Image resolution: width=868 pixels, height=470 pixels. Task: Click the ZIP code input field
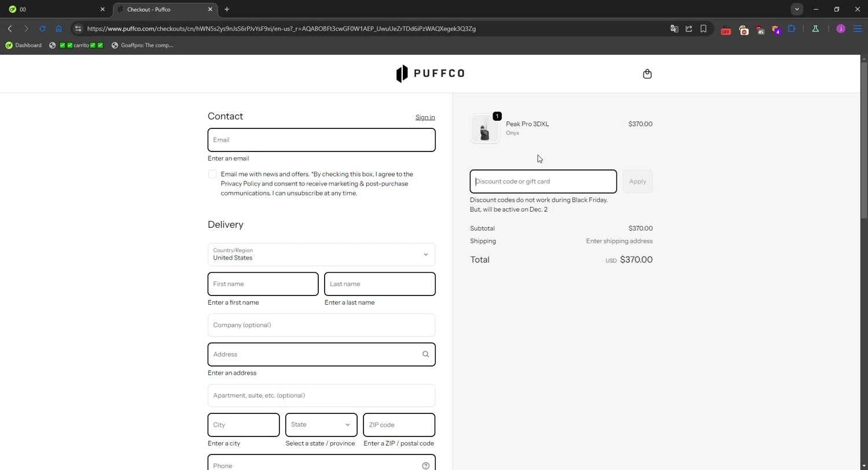(x=399, y=425)
